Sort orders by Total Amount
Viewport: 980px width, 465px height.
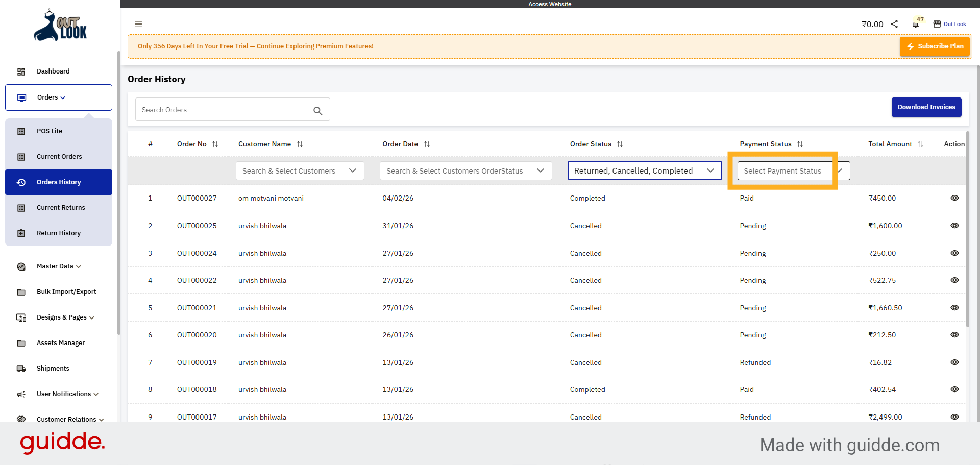coord(921,144)
